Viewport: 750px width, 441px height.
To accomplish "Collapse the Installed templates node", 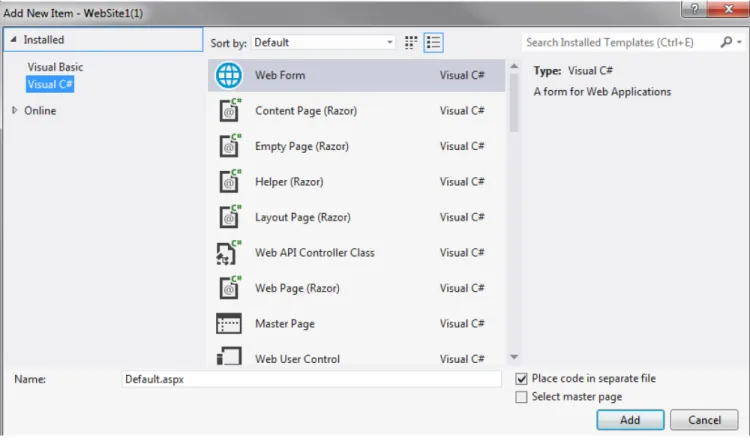I will pyautogui.click(x=13, y=40).
